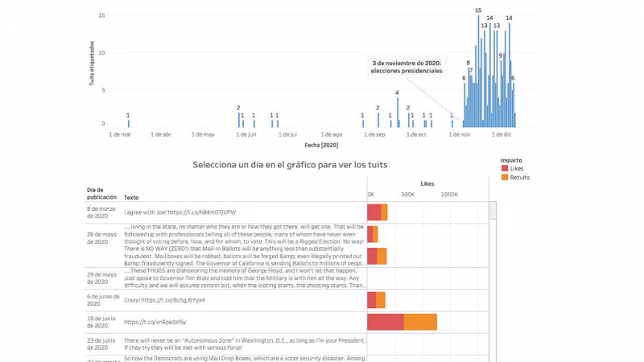Click the vertical scrollbar thumb of tweets table

click(x=493, y=211)
